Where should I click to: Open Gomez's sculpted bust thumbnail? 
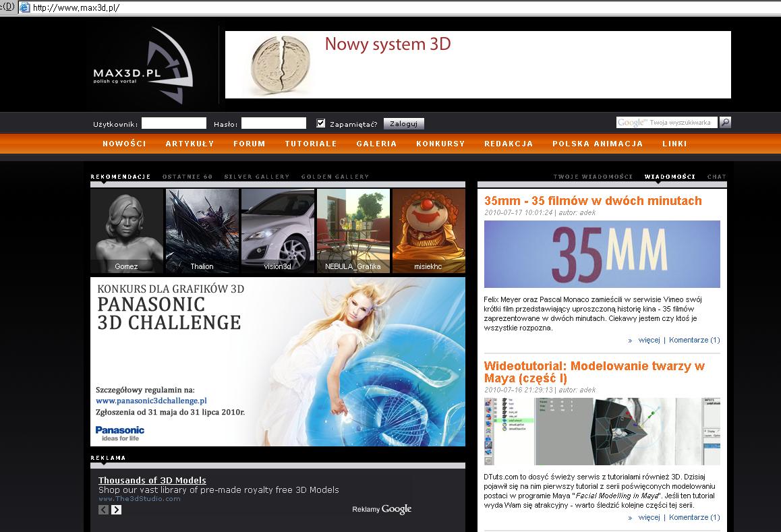pyautogui.click(x=127, y=231)
